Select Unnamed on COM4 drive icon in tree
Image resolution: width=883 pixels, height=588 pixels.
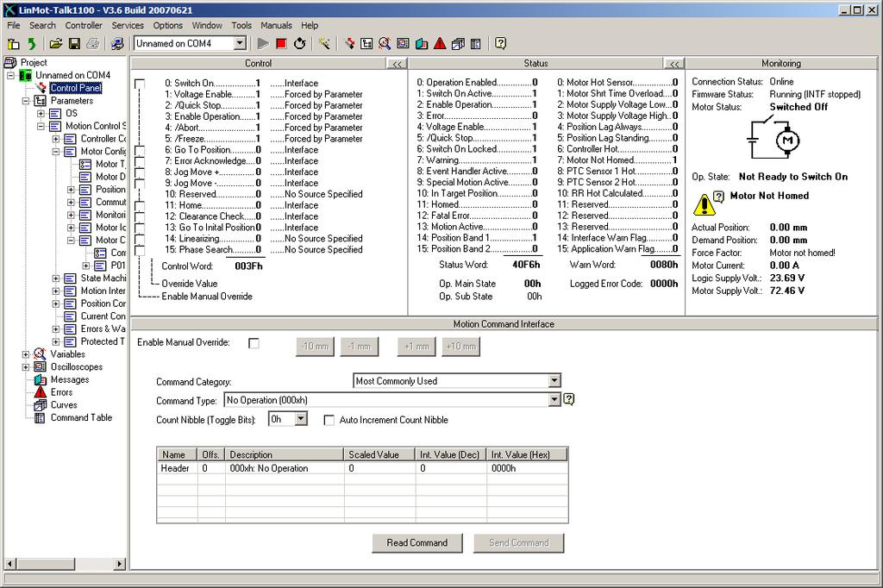point(25,75)
